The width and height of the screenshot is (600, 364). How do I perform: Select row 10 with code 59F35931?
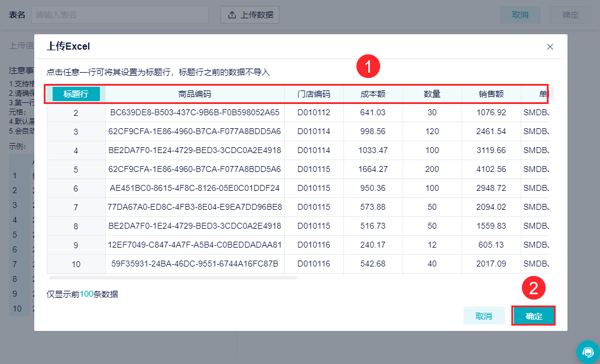point(298,264)
